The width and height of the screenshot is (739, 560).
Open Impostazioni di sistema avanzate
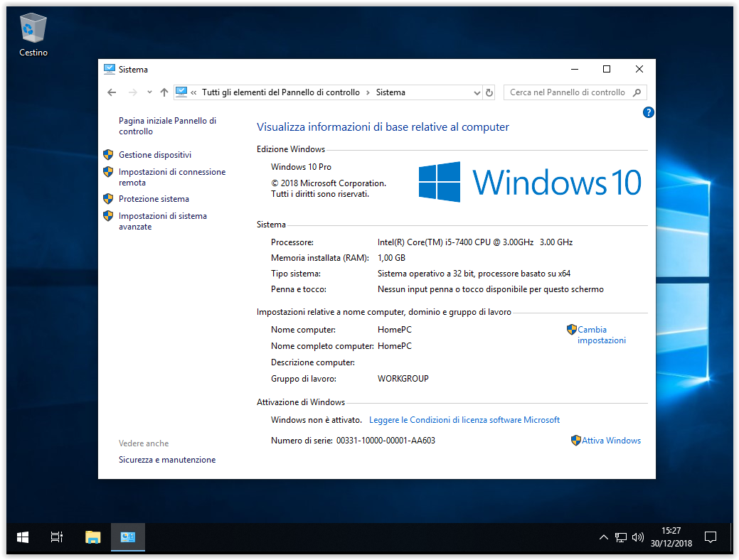(163, 221)
